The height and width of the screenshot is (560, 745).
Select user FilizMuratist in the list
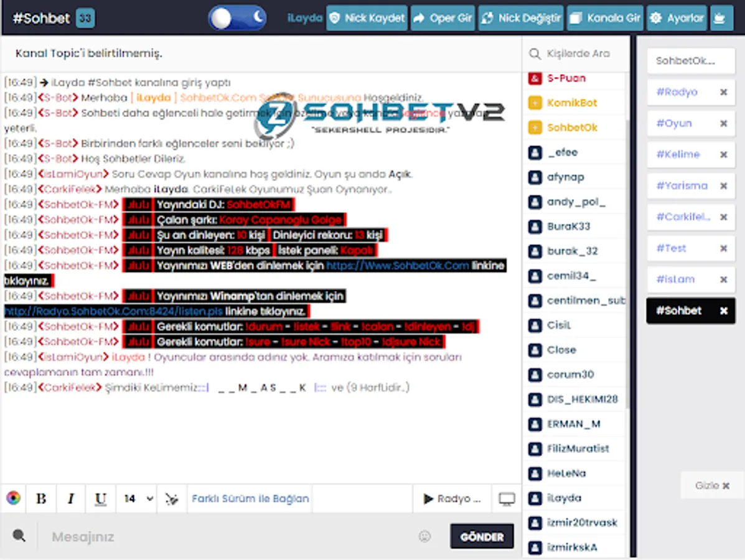coord(578,449)
